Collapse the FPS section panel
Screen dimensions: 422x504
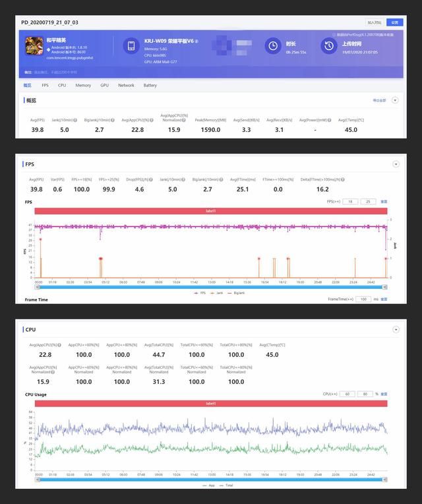[x=396, y=164]
